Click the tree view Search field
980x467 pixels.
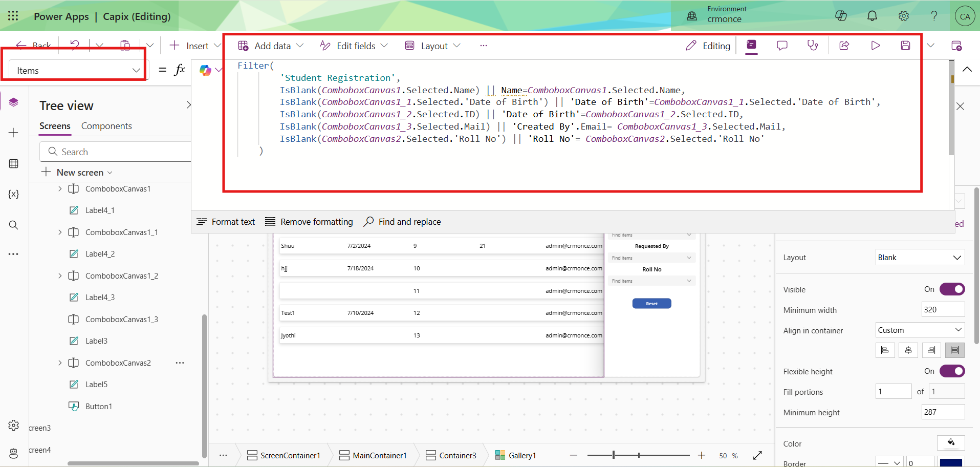tap(116, 152)
